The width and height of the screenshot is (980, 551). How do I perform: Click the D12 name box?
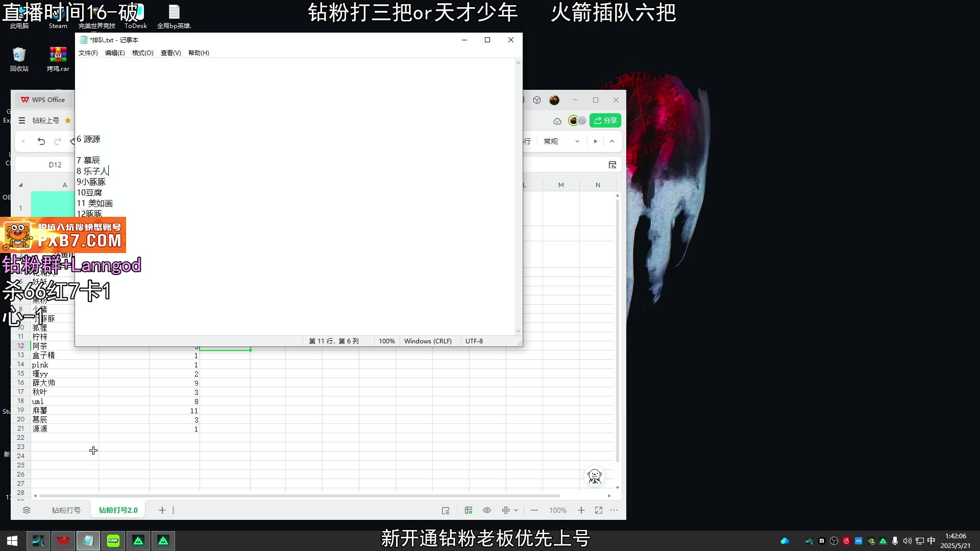click(x=55, y=165)
